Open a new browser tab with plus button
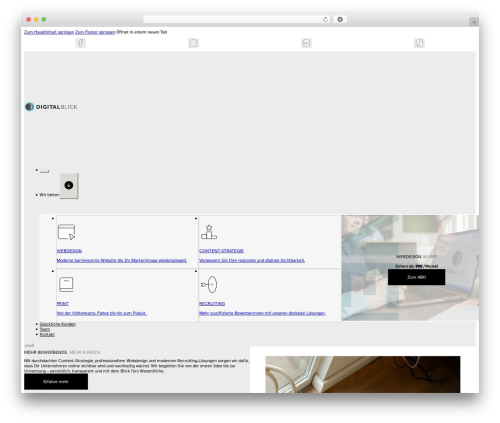 [x=474, y=22]
